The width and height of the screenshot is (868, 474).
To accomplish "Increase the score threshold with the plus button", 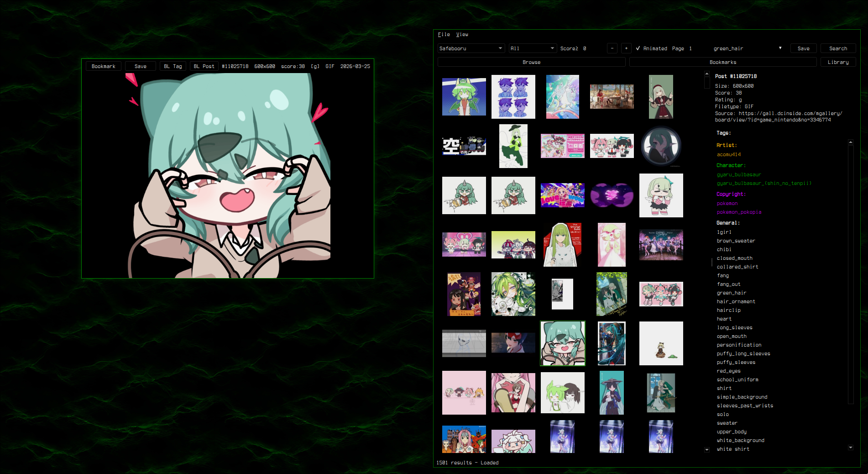I will pos(626,48).
